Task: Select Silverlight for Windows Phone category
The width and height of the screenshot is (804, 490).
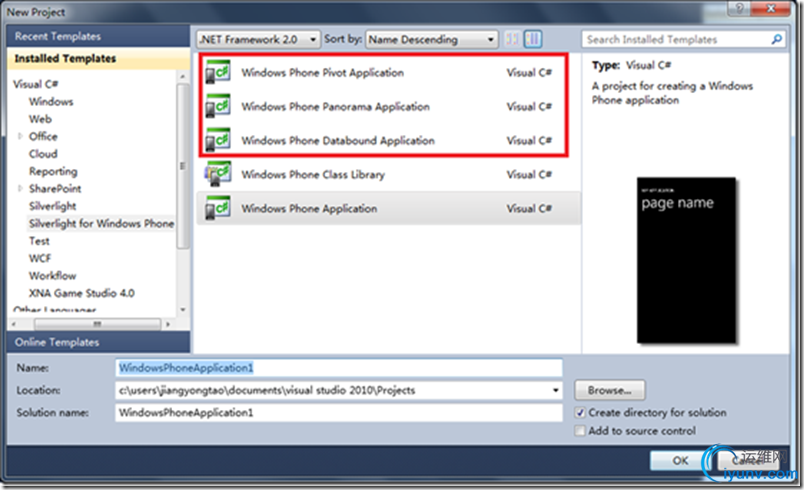Action: click(x=102, y=223)
